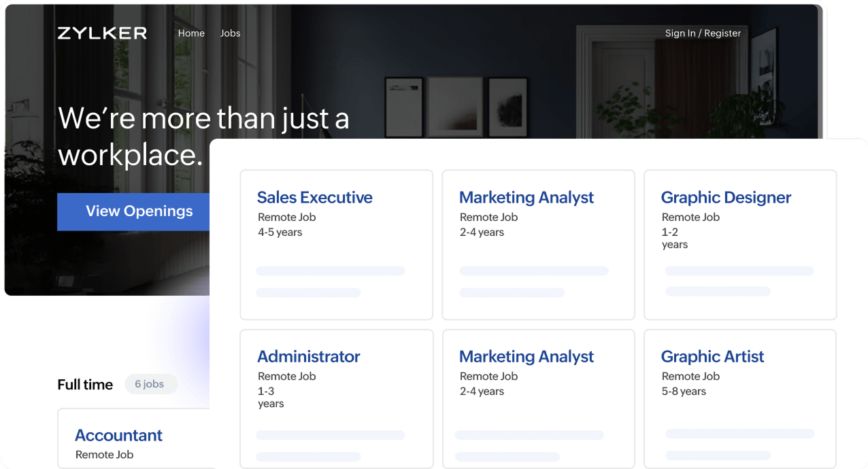This screenshot has width=868, height=469.
Task: Click the hero headline text
Action: click(204, 136)
